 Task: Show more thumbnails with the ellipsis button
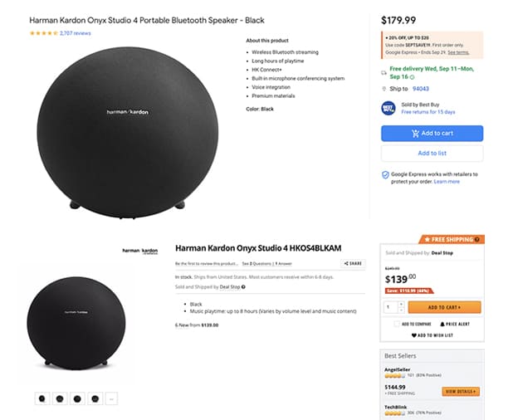pyautogui.click(x=111, y=398)
